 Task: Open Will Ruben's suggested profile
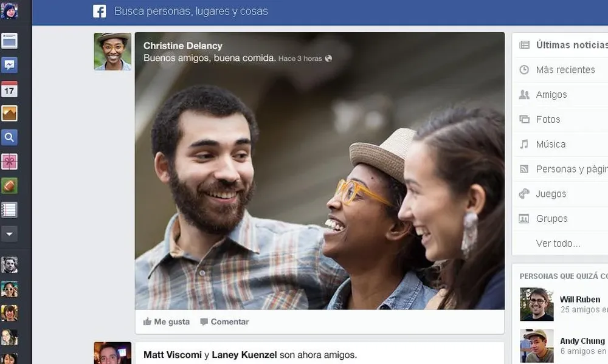click(x=579, y=300)
